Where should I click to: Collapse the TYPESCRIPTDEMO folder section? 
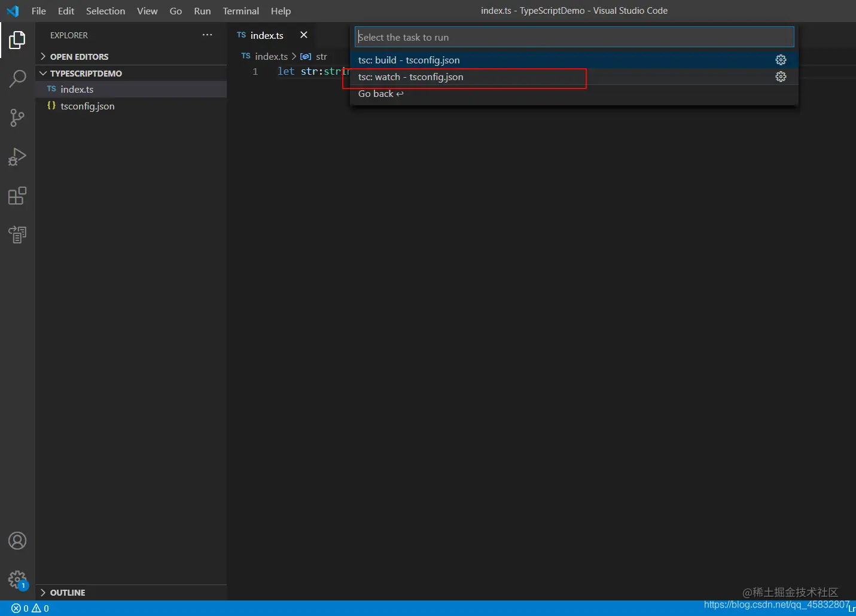131,73
